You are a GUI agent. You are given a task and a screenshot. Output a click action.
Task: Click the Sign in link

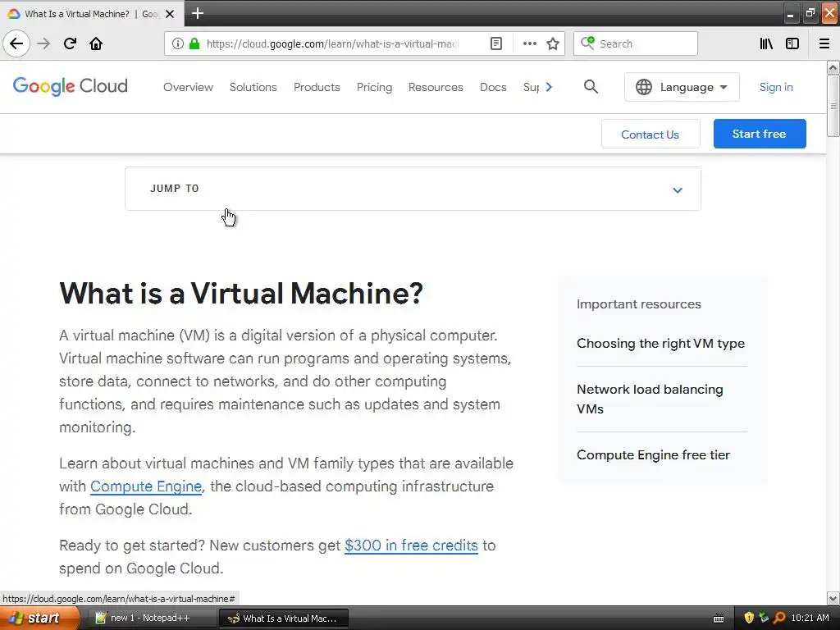(776, 87)
